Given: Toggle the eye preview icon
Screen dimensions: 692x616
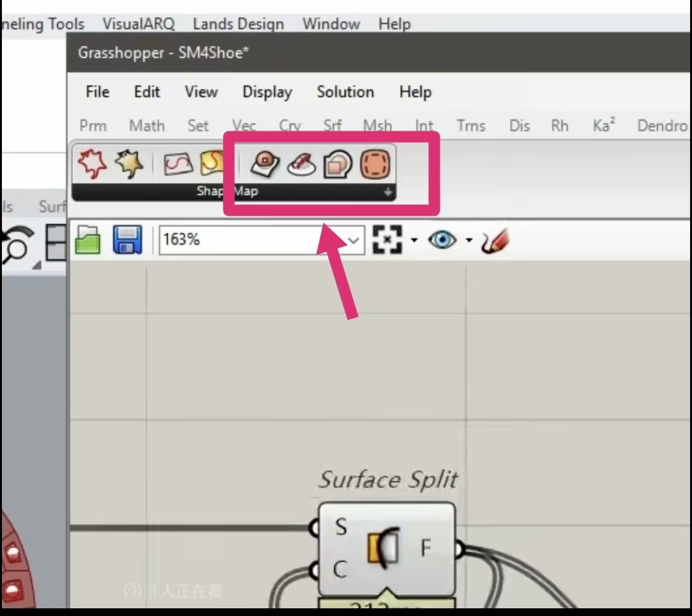Looking at the screenshot, I should tap(442, 240).
